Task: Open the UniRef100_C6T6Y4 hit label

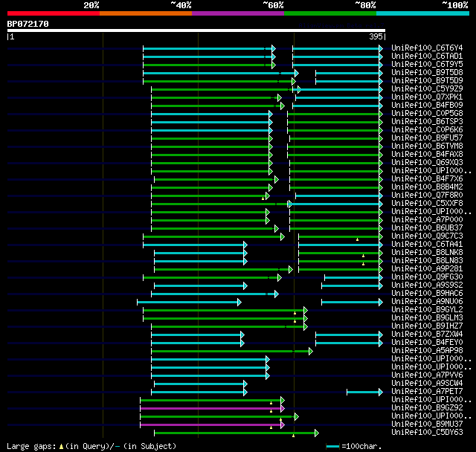Action: [x=427, y=48]
